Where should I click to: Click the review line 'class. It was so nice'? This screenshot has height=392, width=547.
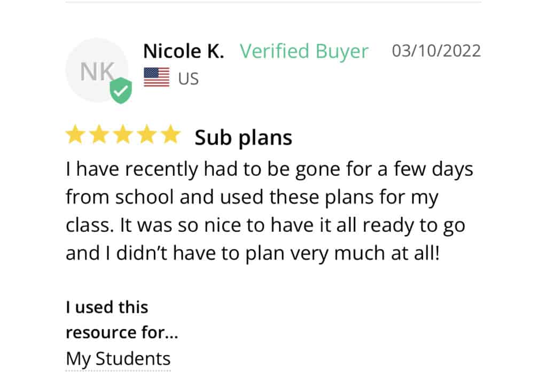(x=265, y=225)
